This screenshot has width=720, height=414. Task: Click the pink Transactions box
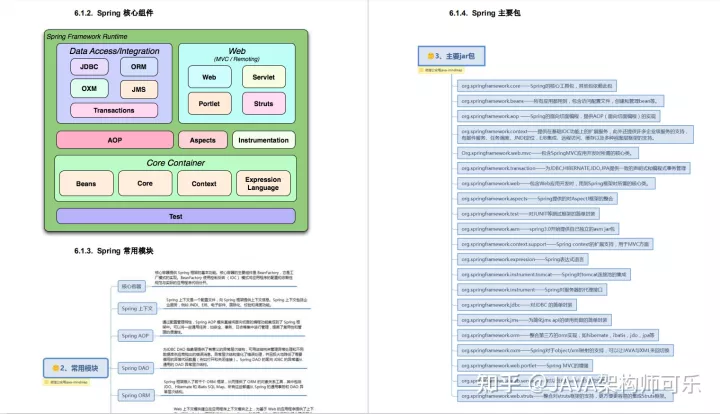(114, 111)
